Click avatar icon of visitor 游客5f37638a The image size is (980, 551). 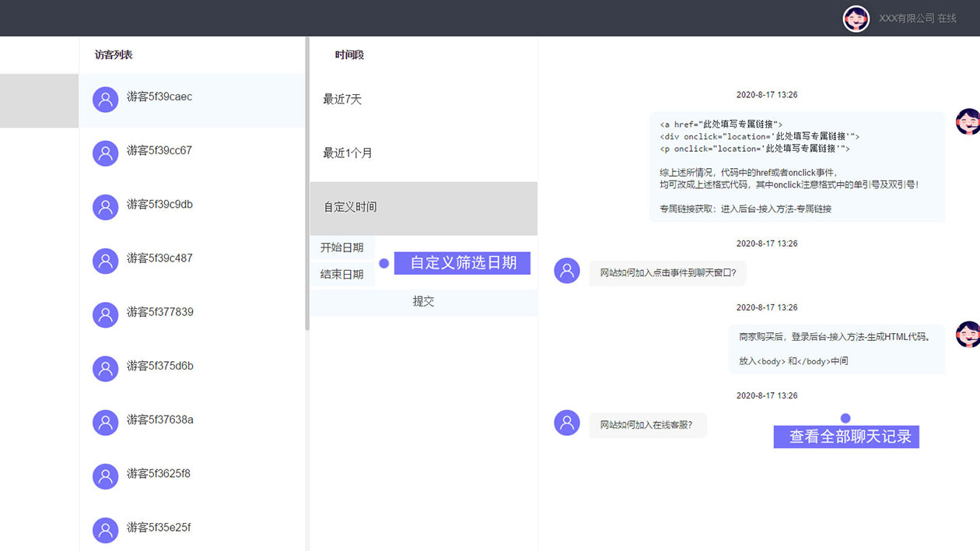(105, 422)
